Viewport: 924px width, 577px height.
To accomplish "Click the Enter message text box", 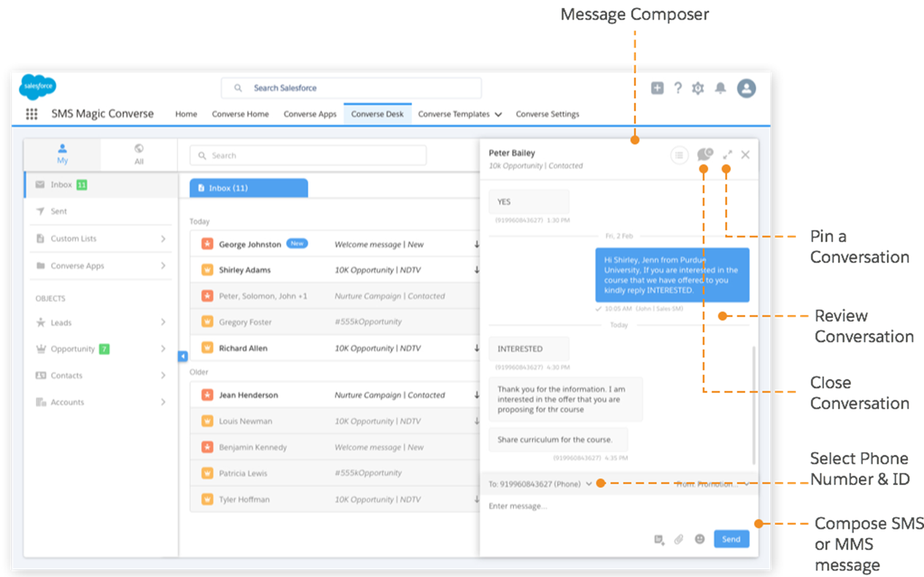I will [x=618, y=506].
